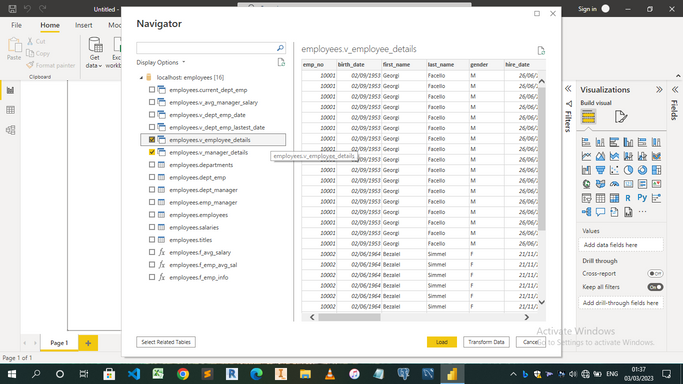
Task: Get more visuals via ellipsis
Action: tap(642, 212)
